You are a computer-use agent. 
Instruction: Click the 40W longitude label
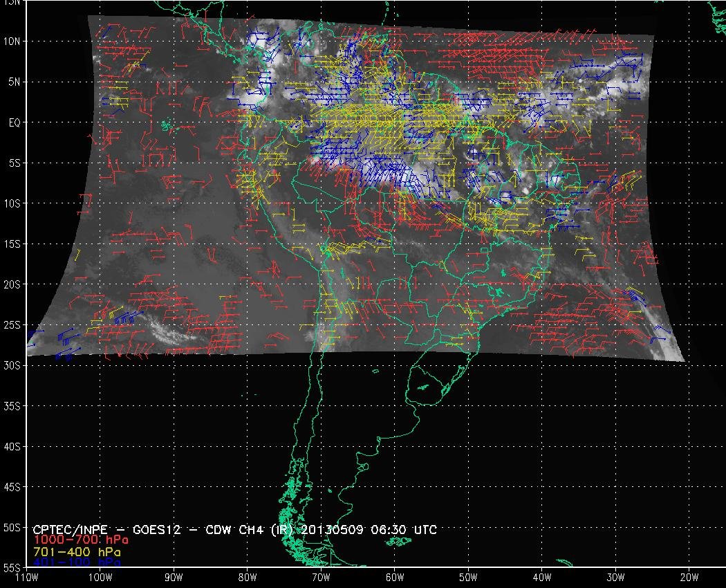[542, 577]
